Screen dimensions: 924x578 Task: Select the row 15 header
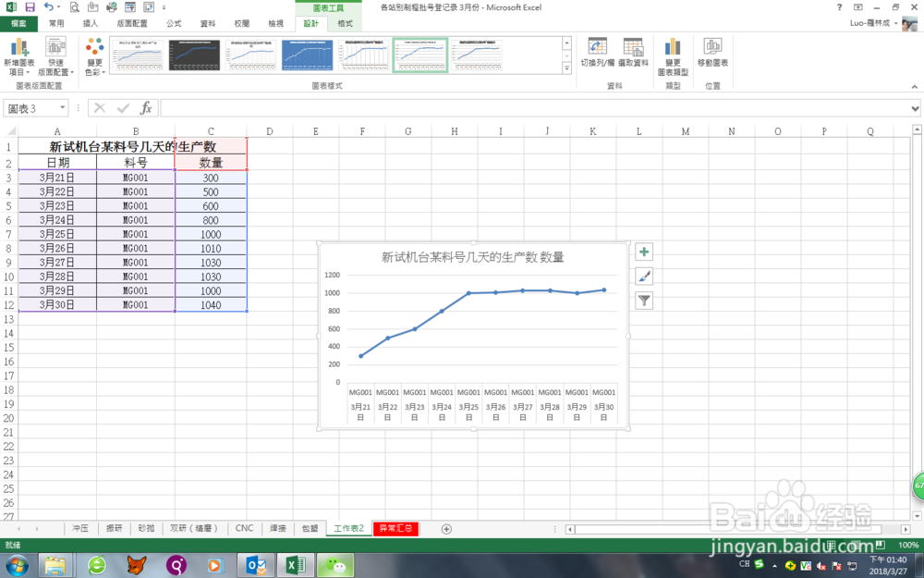click(x=9, y=348)
